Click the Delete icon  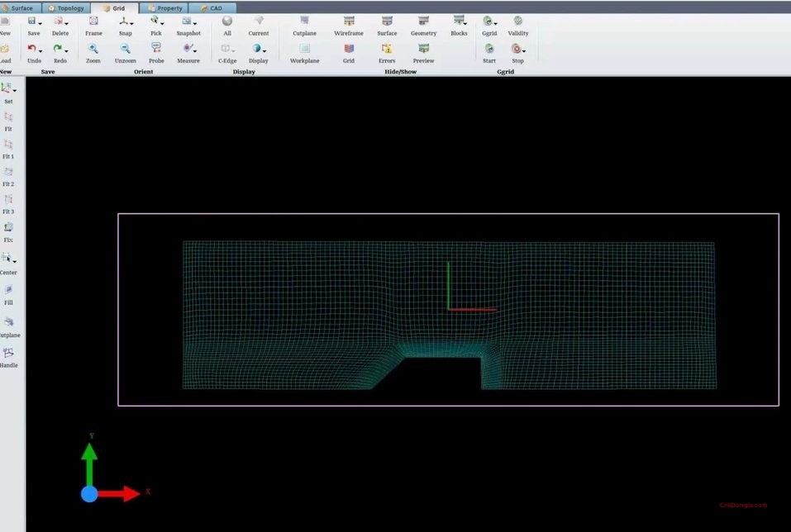(x=59, y=21)
